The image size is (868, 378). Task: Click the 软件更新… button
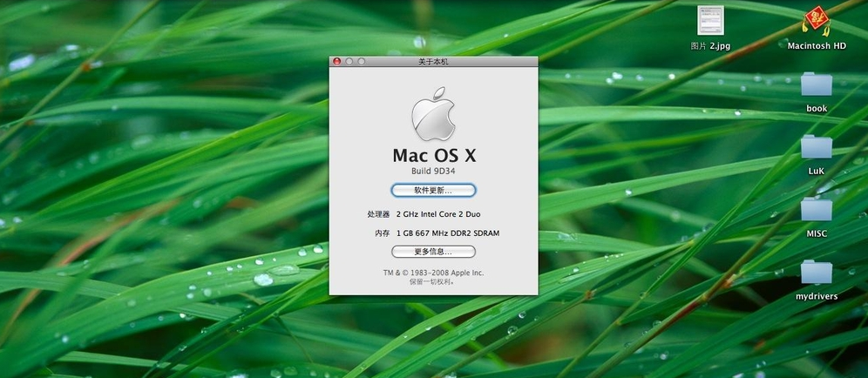tap(433, 190)
